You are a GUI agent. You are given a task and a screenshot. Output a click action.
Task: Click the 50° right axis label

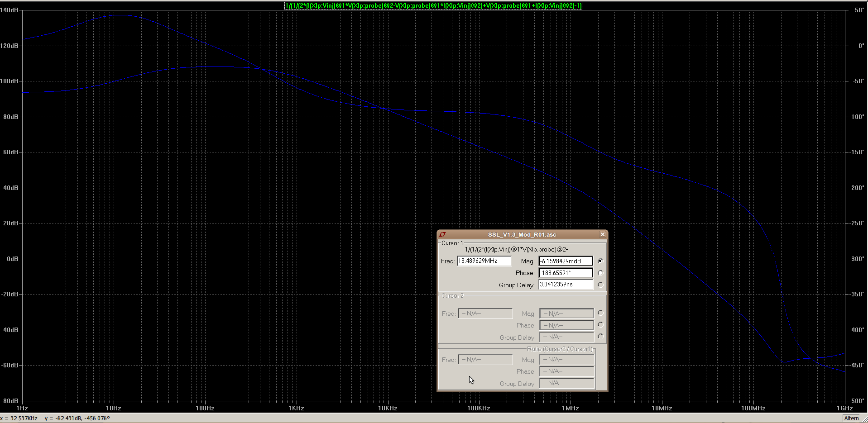(x=859, y=10)
